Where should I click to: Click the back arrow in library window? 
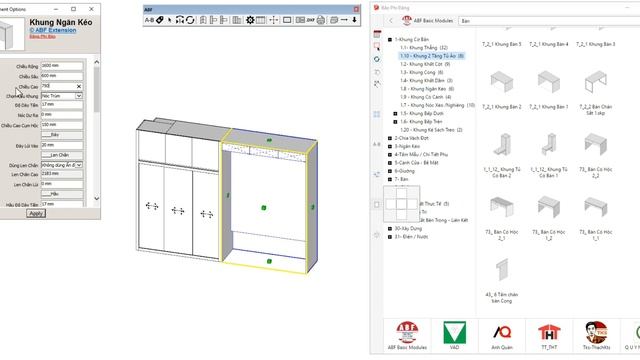tap(391, 21)
